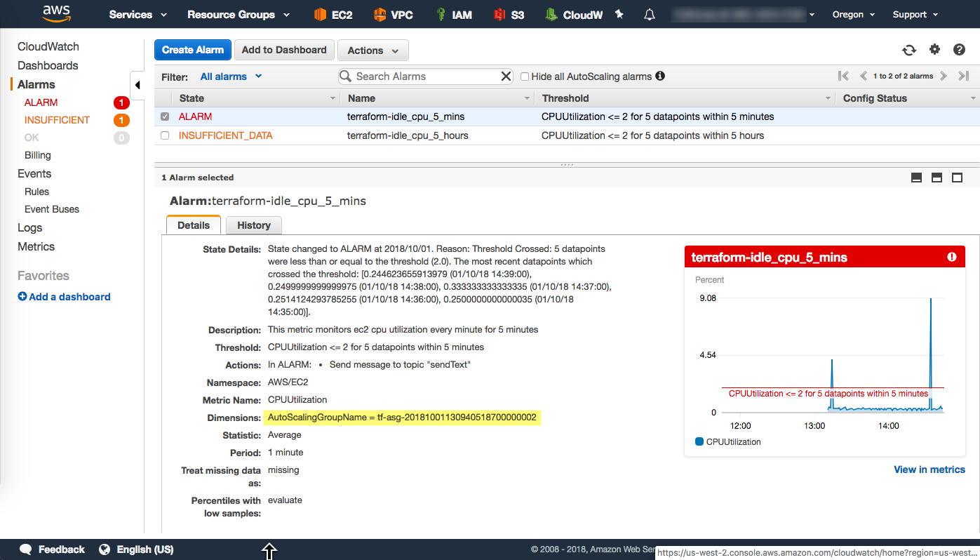The image size is (980, 560).
Task: Open S3 shortcut in top bar
Action: click(509, 14)
